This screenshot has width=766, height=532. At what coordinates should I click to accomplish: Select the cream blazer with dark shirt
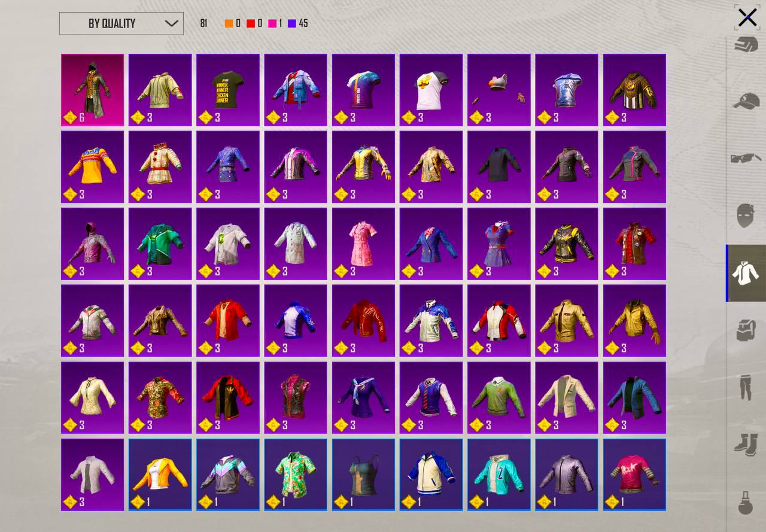pos(567,397)
